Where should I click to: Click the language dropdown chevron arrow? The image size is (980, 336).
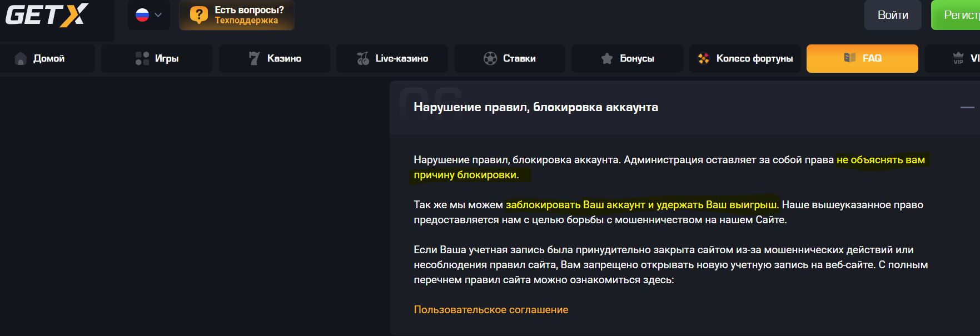click(158, 16)
